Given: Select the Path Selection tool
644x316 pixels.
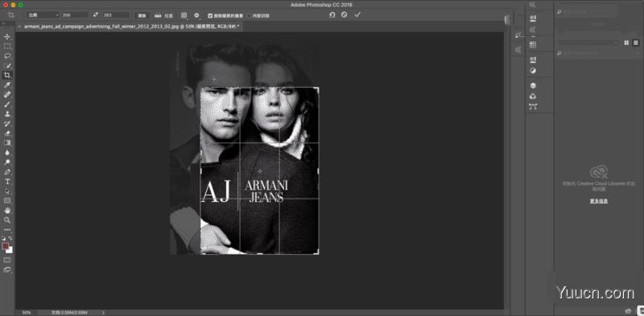Looking at the screenshot, I should [x=7, y=191].
